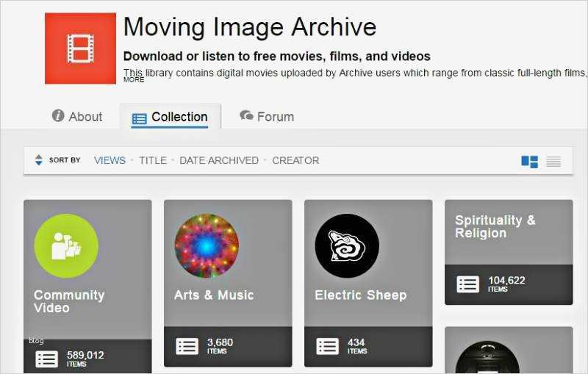The width and height of the screenshot is (588, 374).
Task: Toggle sort order arrows
Action: pyautogui.click(x=39, y=160)
